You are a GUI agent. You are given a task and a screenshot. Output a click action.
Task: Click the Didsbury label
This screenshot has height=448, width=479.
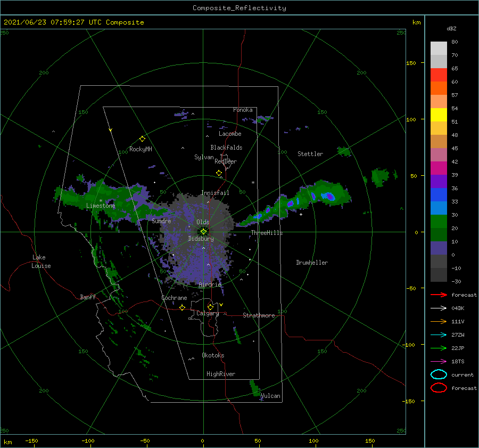[x=201, y=239]
